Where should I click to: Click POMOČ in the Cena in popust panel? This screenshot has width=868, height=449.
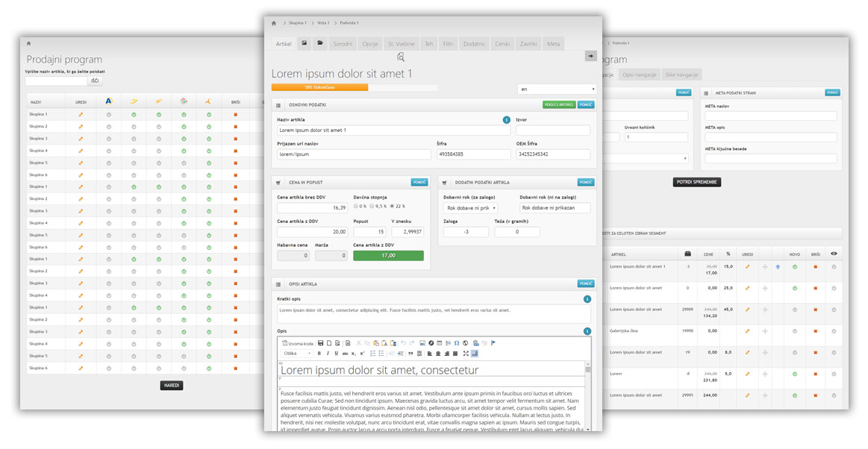tap(419, 182)
